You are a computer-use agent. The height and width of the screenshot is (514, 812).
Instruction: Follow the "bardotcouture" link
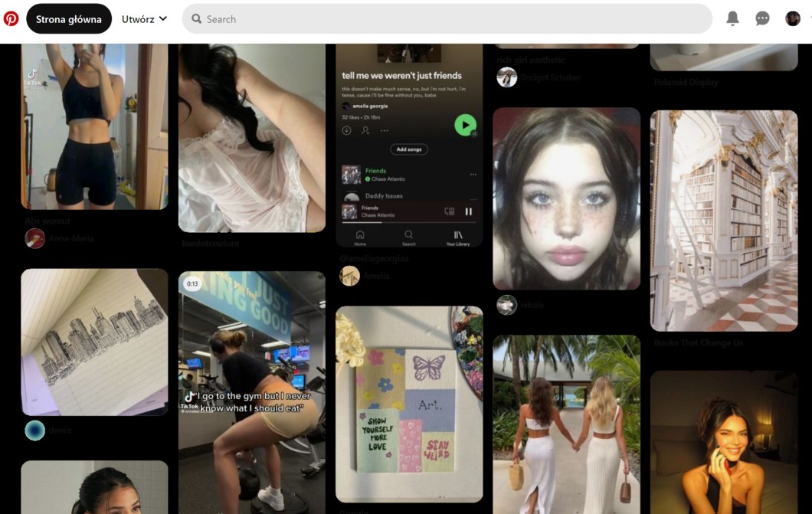pyautogui.click(x=211, y=243)
